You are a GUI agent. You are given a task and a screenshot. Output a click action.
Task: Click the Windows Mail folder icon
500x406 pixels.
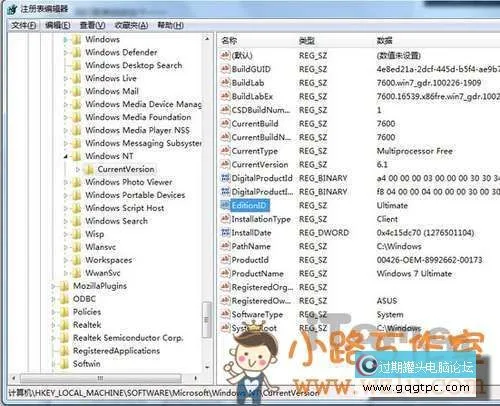77,91
